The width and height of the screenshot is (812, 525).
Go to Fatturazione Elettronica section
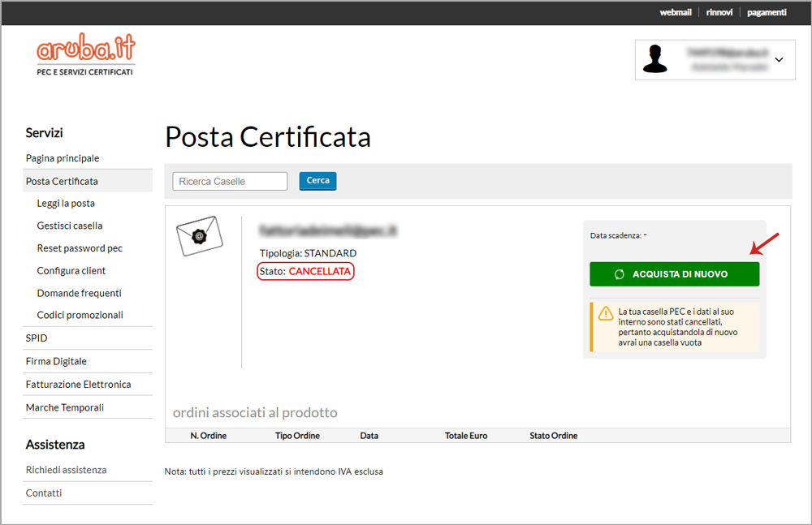point(78,384)
